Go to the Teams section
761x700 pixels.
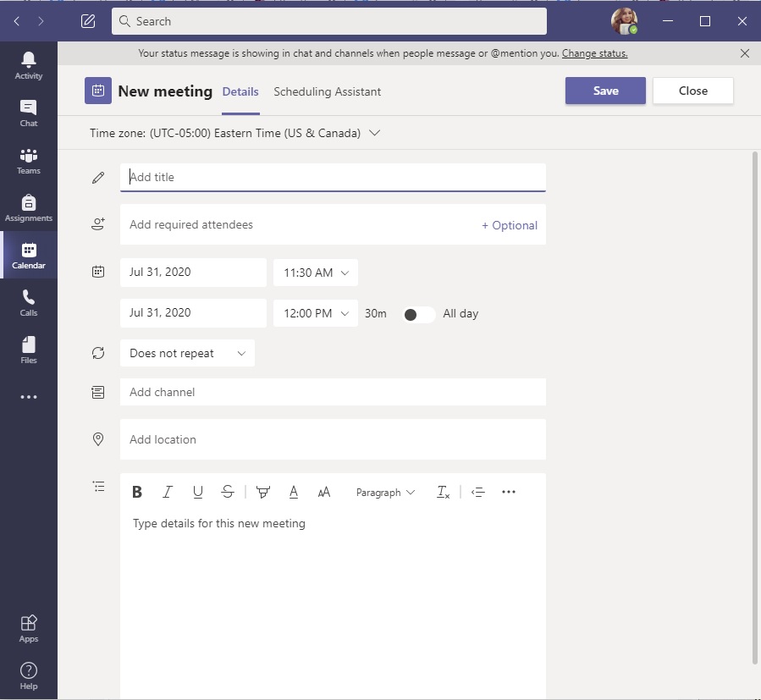click(29, 161)
